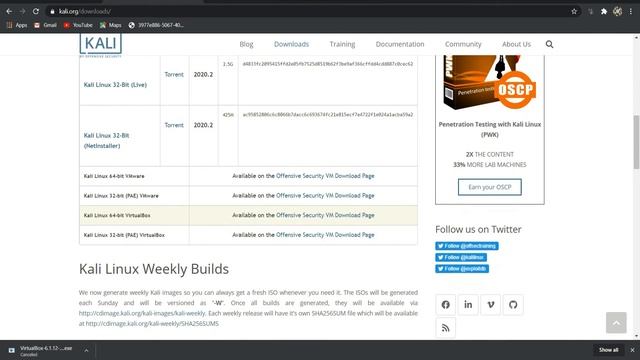Click Show all downloads
The width and height of the screenshot is (640, 360).
[608, 350]
